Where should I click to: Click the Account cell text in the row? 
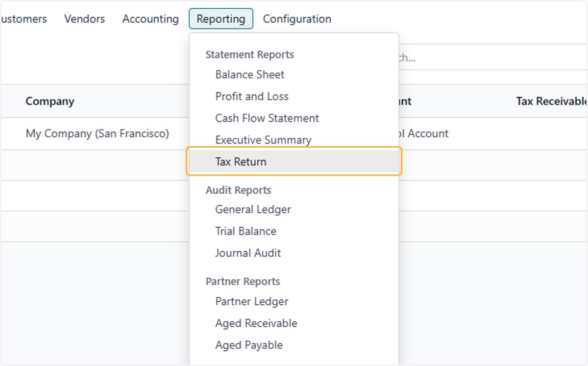(x=424, y=133)
